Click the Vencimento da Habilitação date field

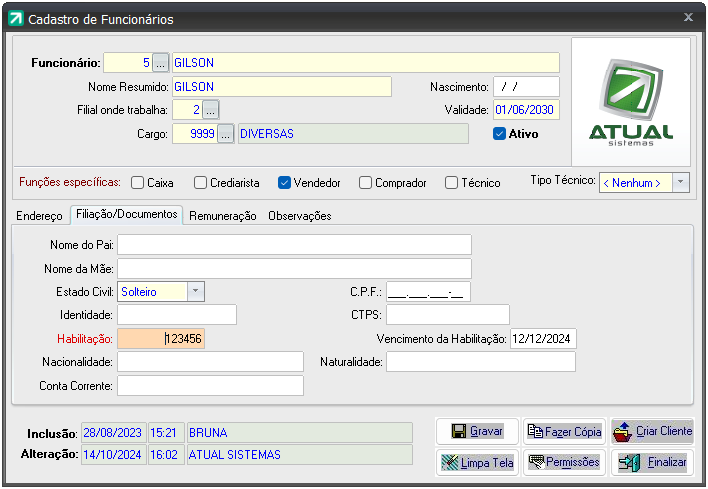(x=543, y=339)
